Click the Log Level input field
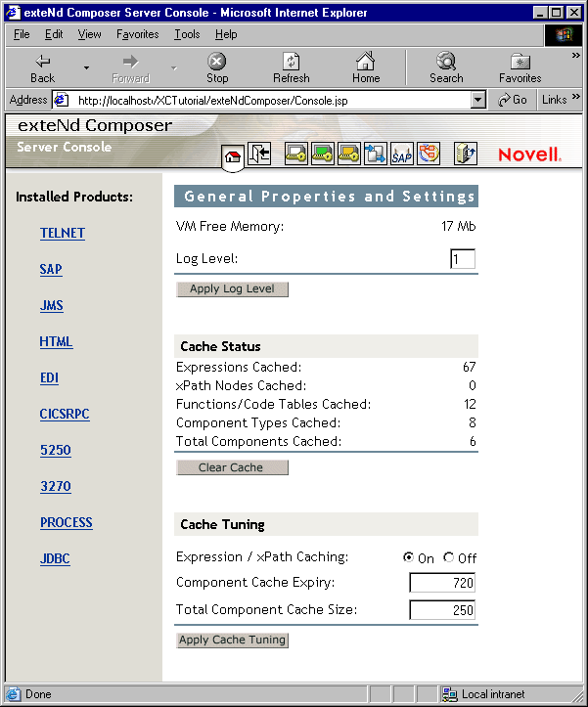This screenshot has width=588, height=707. click(x=463, y=259)
